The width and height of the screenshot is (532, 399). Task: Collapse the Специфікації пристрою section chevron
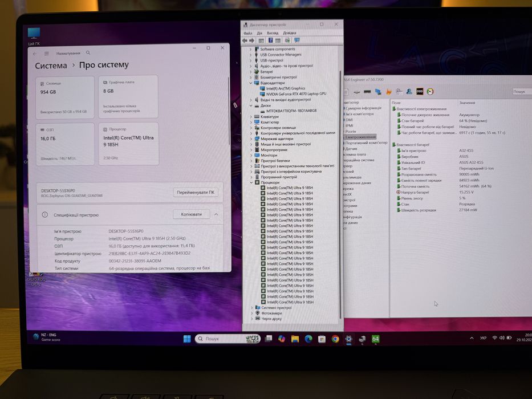[216, 215]
